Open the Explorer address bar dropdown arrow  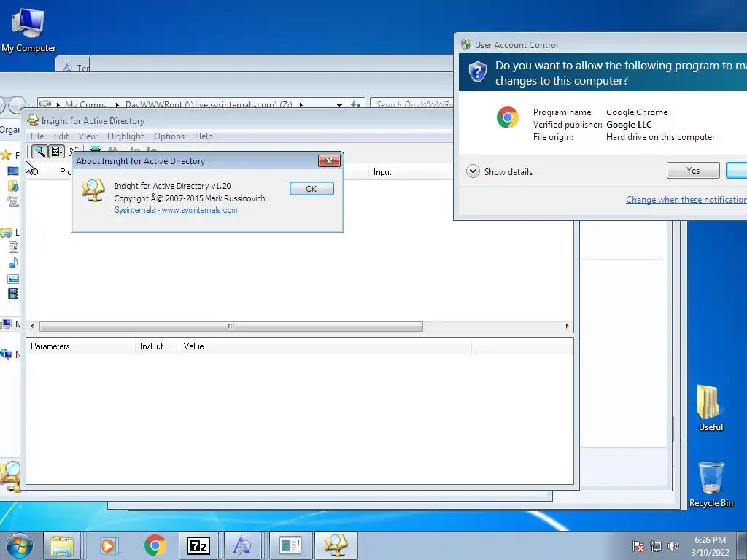339,105
